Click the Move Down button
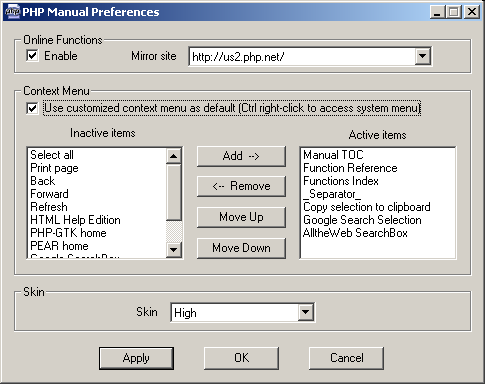 pyautogui.click(x=241, y=248)
